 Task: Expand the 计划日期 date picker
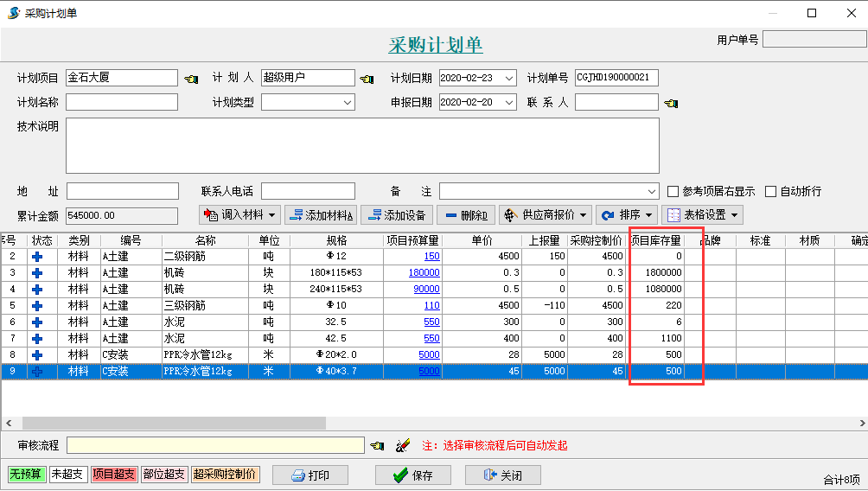(x=508, y=78)
